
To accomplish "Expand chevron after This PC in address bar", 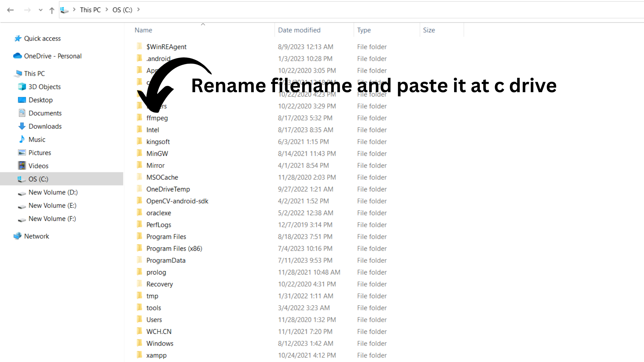I will (x=107, y=10).
